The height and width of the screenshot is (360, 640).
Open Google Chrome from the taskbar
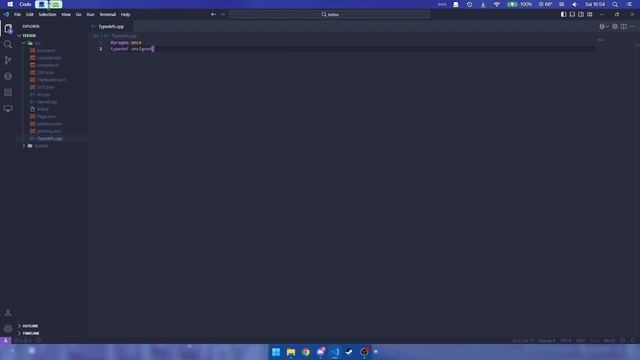(x=306, y=352)
